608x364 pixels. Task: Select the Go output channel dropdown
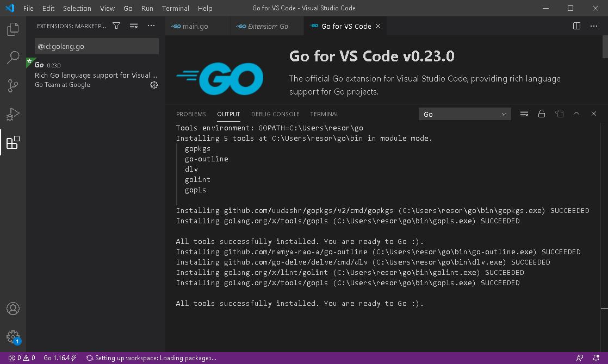(x=464, y=114)
